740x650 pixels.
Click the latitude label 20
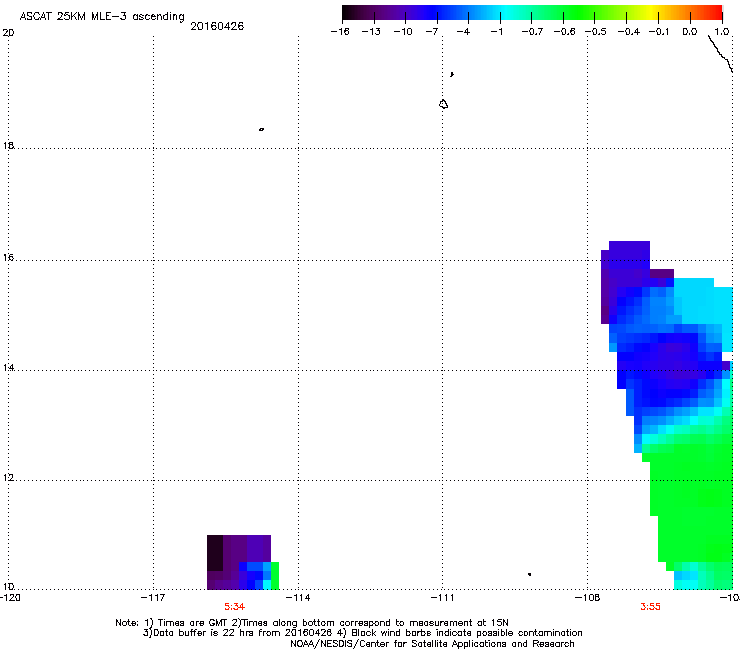[8, 33]
